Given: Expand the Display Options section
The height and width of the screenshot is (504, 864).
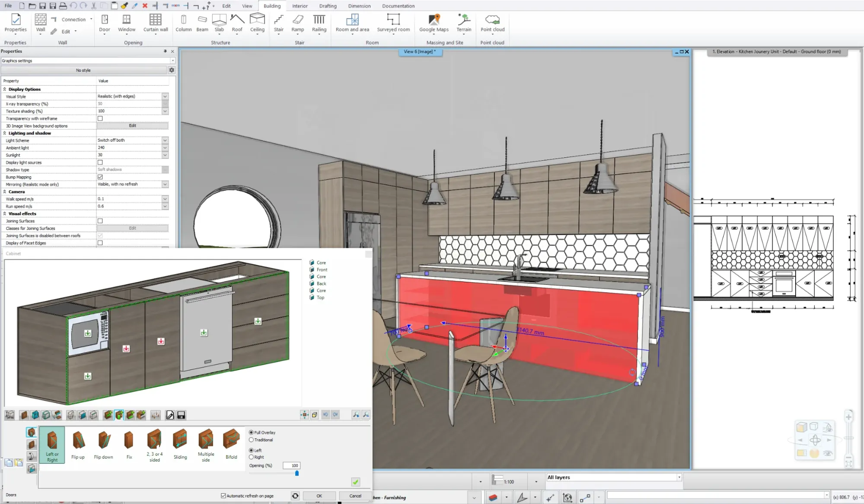Looking at the screenshot, I should pos(3,89).
